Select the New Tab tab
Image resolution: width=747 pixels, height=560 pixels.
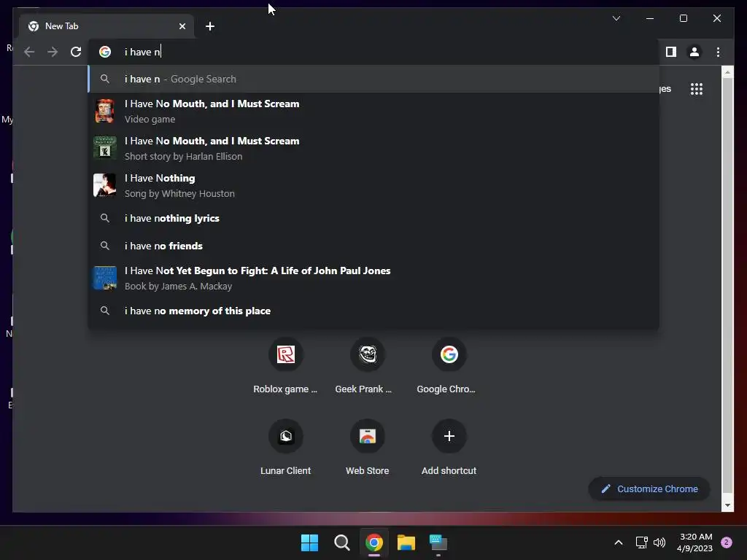pos(107,26)
